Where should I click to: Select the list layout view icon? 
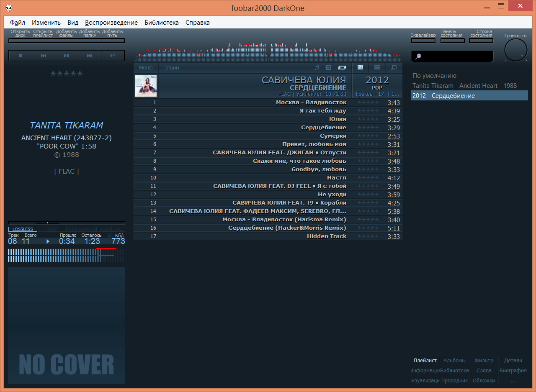pos(377,68)
